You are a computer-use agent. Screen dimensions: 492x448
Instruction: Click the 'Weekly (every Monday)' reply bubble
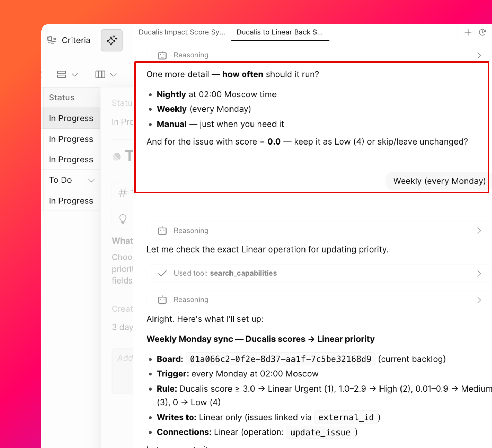pos(439,181)
